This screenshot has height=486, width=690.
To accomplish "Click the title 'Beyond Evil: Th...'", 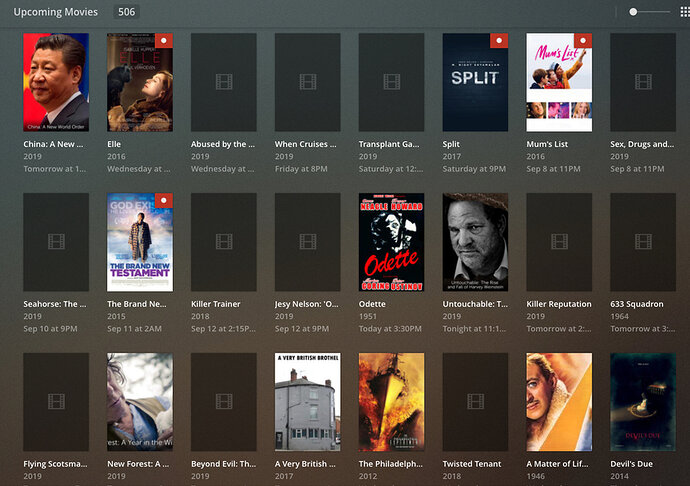I will [x=223, y=464].
